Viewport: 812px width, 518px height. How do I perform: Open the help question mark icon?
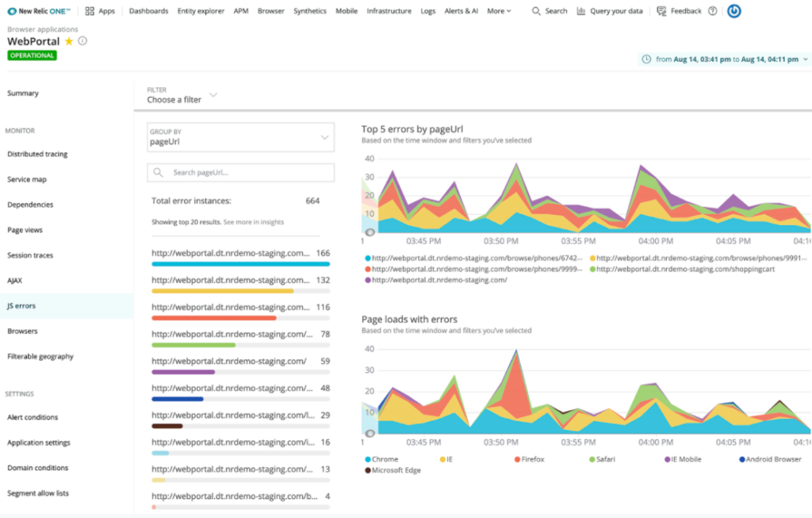713,11
